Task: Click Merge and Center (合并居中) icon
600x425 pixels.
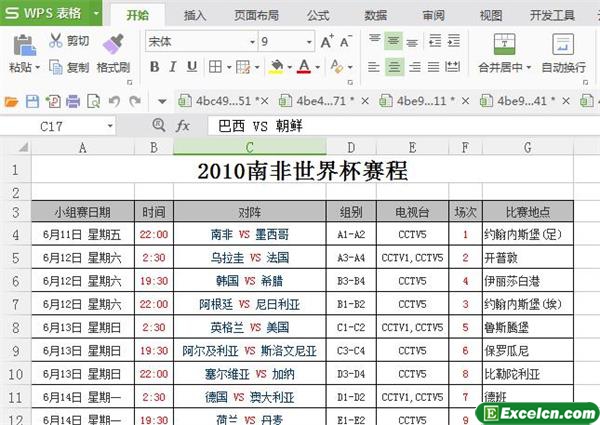Action: (504, 44)
